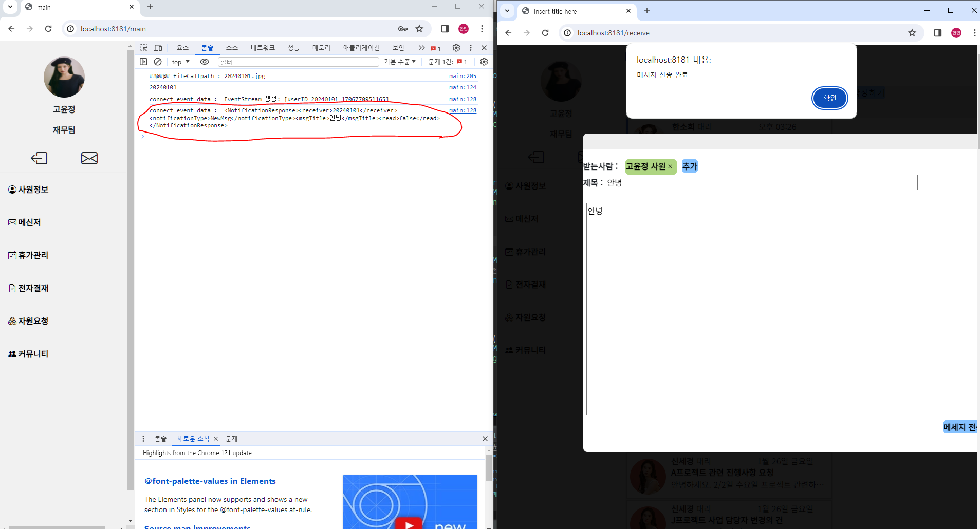Open tab search dropdown in receive window
Screen dimensions: 980x529
507,11
